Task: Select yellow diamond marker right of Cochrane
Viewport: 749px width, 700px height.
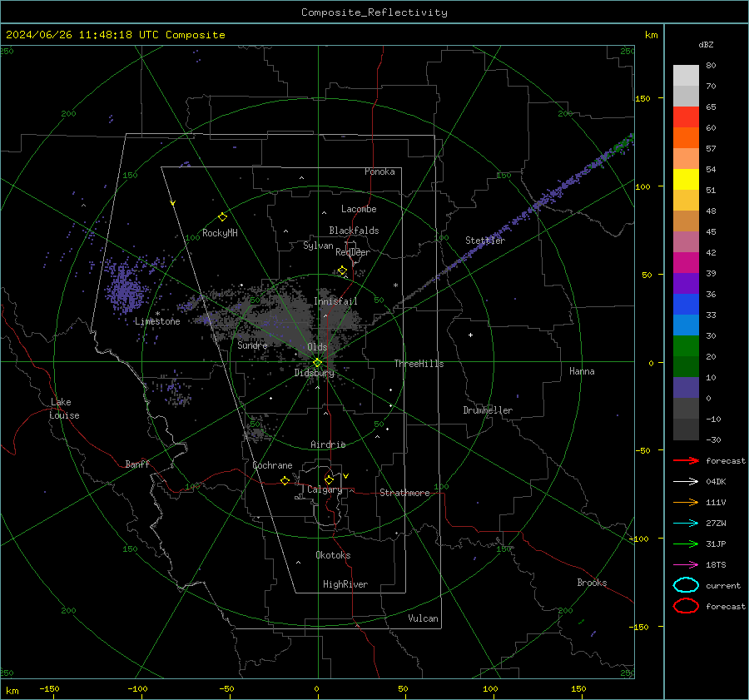Action: click(x=285, y=481)
